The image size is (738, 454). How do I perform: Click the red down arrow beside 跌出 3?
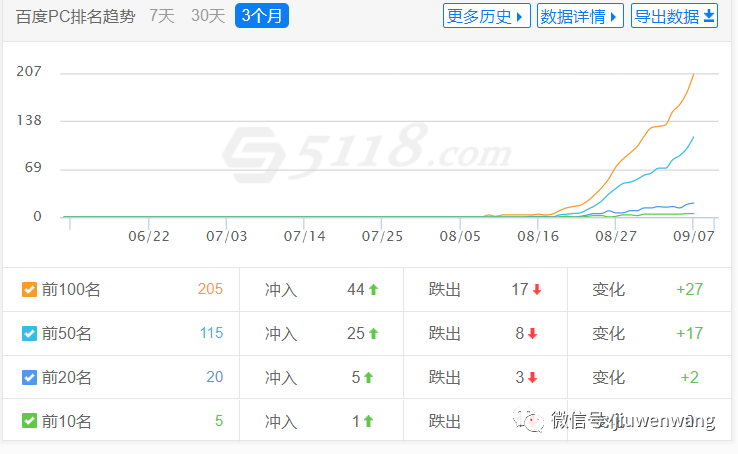pyautogui.click(x=532, y=377)
